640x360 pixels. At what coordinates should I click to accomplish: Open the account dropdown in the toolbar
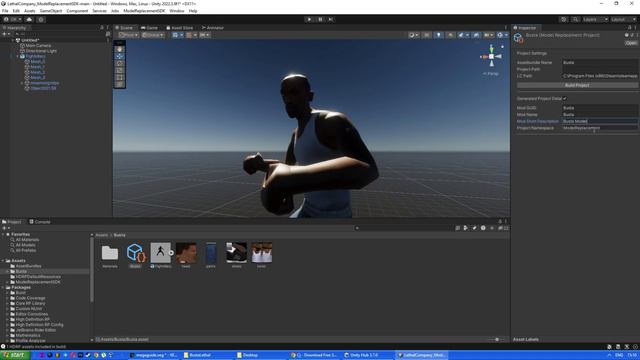(x=12, y=19)
